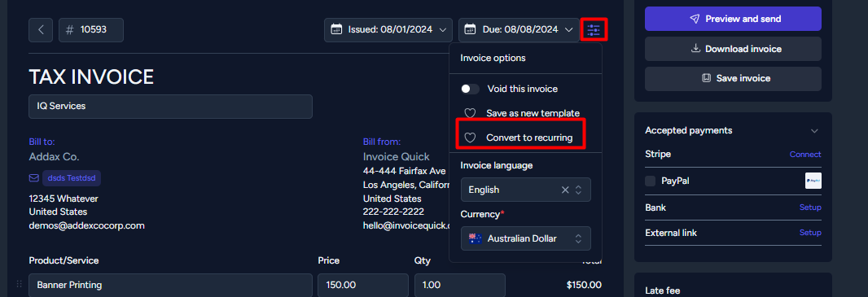
Task: Select Save as new template option
Action: coord(533,113)
